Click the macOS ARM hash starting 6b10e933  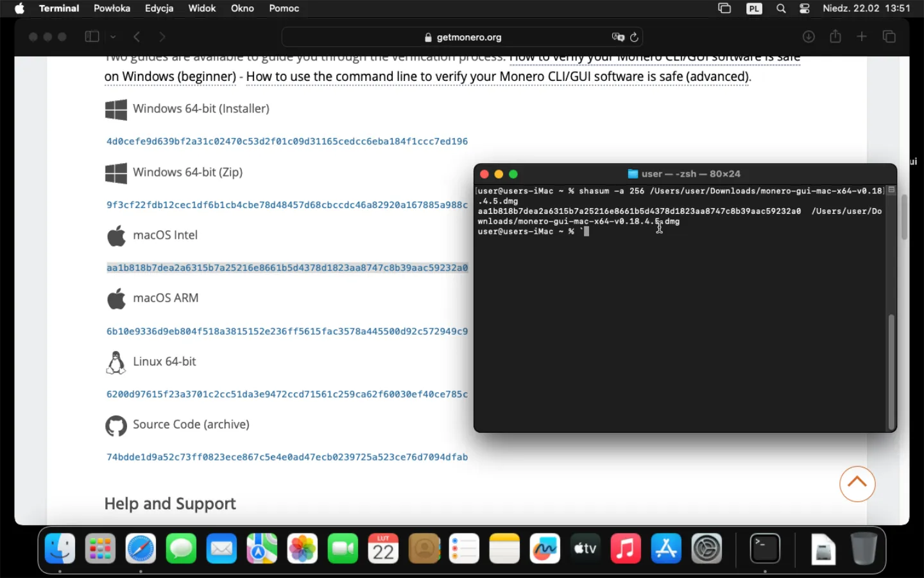pos(287,331)
